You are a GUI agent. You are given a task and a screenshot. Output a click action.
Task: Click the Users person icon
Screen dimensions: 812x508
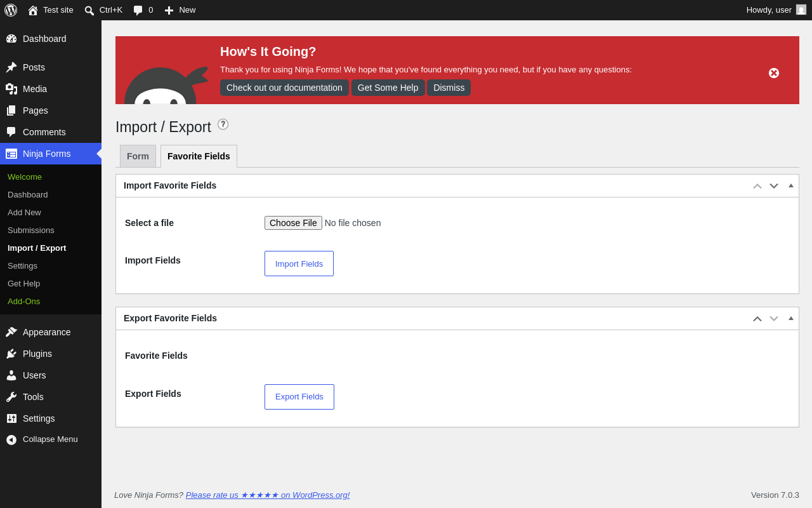click(11, 375)
